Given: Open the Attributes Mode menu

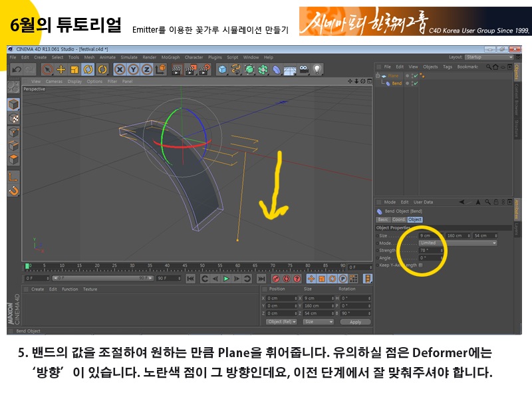Looking at the screenshot, I should tap(390, 202).
